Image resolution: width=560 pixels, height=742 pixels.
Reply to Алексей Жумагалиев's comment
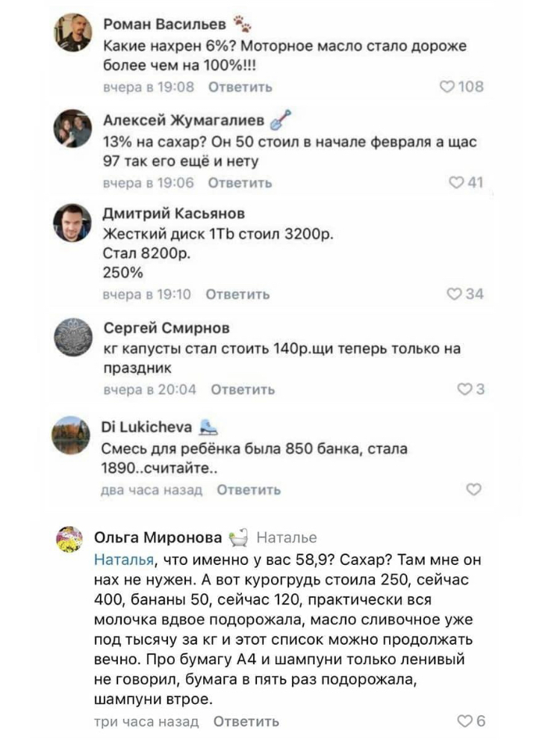[x=240, y=183]
